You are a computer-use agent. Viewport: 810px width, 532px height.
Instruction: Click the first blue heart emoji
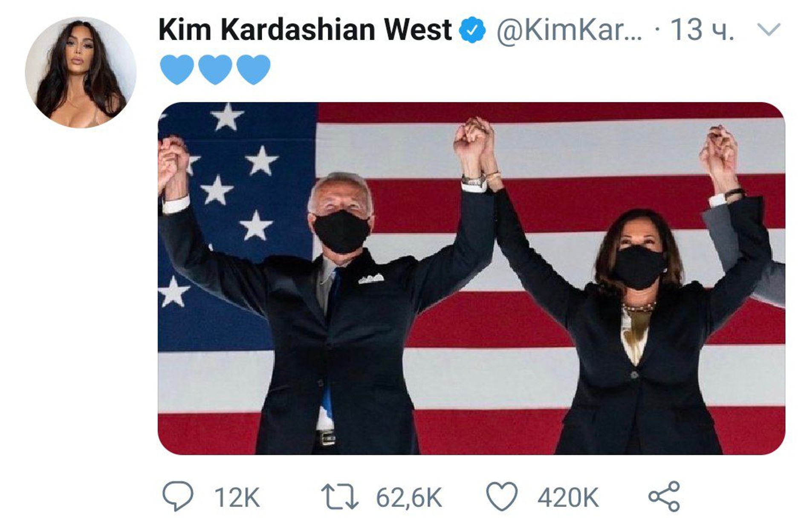click(177, 69)
